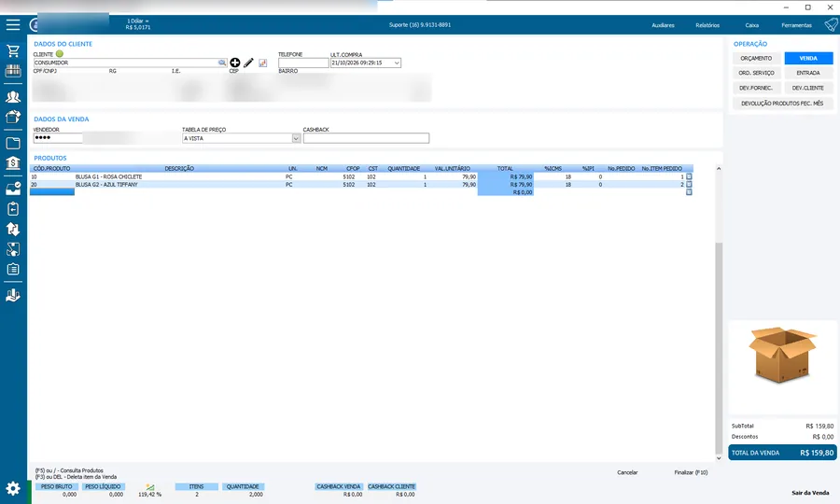
Task: Click Cancelar at the bottom
Action: (627, 472)
